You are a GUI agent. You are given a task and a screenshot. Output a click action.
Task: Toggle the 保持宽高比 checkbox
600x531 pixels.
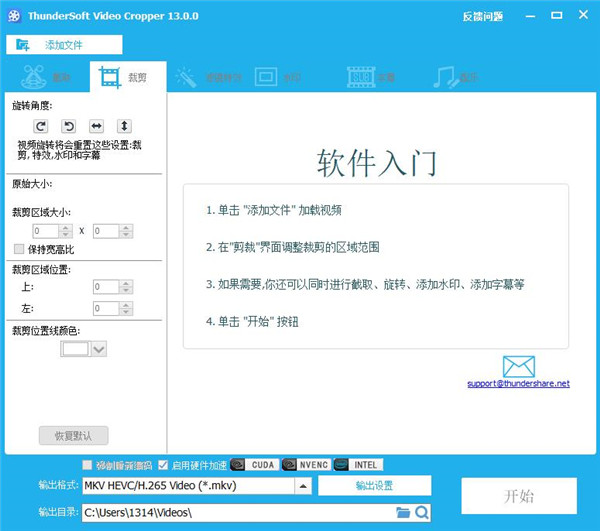click(19, 249)
